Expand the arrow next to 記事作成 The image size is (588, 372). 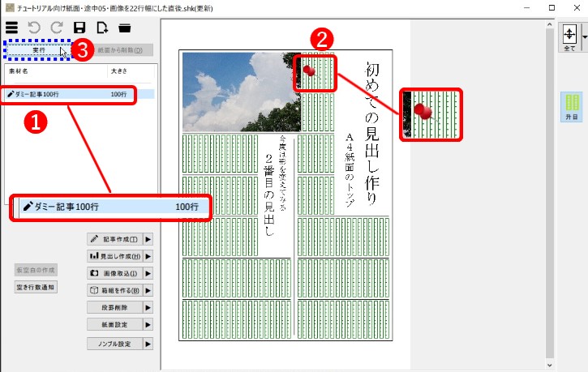click(148, 240)
